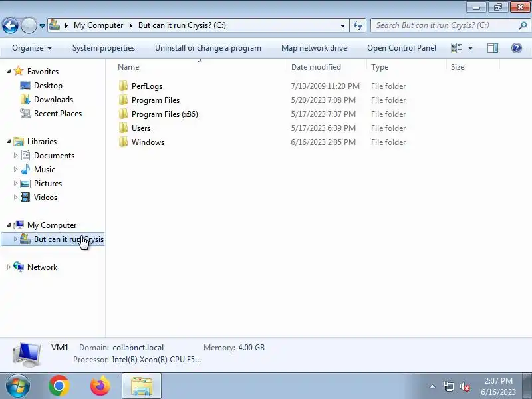Expand the Network node
The width and height of the screenshot is (532, 399).
pyautogui.click(x=9, y=267)
